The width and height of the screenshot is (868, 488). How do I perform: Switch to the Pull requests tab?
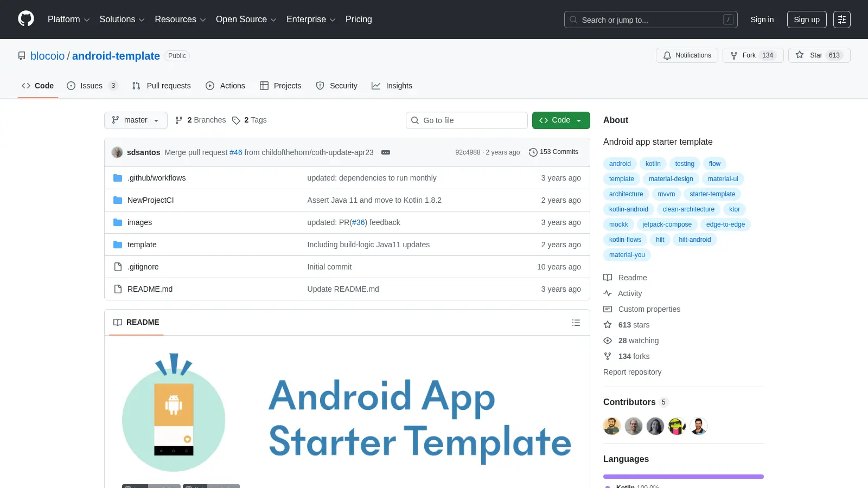click(162, 86)
